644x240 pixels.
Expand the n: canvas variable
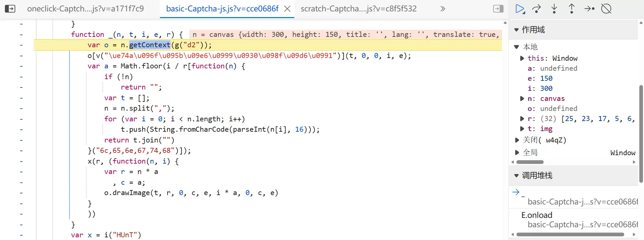tap(522, 99)
